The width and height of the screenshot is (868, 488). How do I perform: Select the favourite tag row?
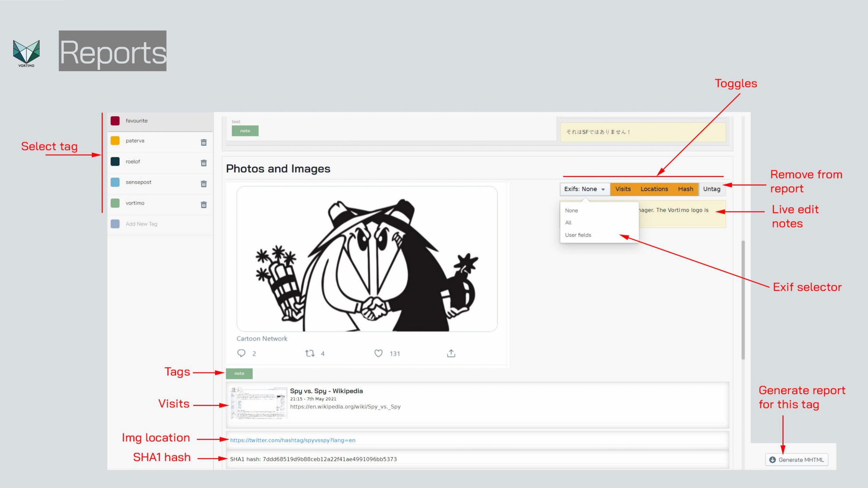[160, 121]
